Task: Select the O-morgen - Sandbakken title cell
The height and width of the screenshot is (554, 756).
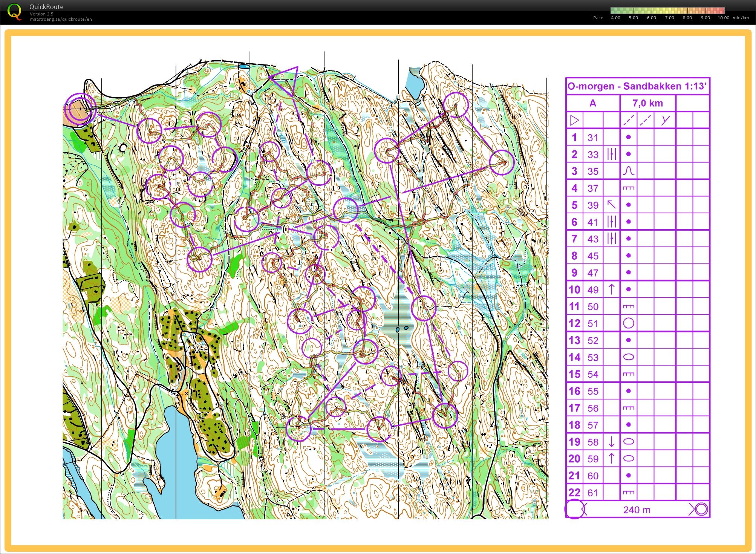Action: pyautogui.click(x=637, y=86)
